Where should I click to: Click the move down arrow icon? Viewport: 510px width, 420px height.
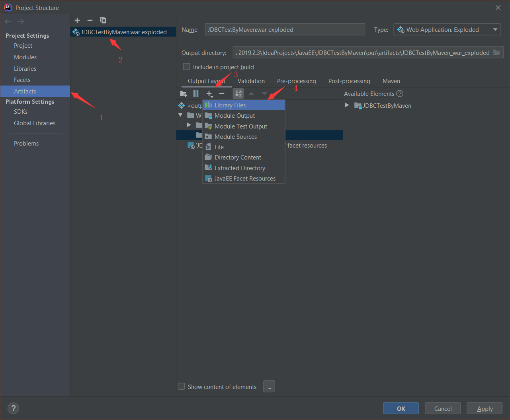(264, 93)
